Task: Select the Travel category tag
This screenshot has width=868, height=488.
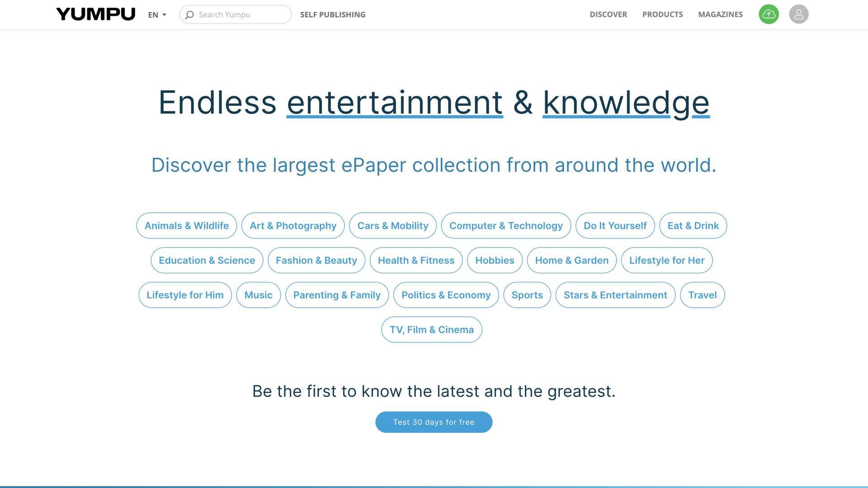Action: point(702,296)
